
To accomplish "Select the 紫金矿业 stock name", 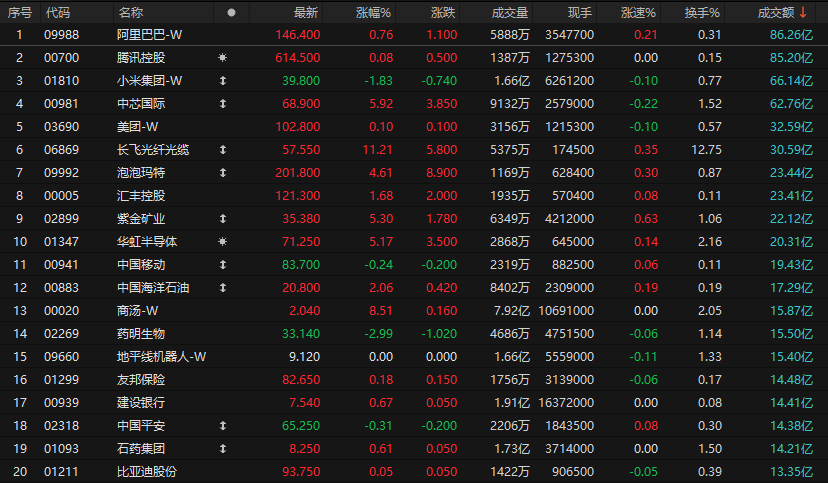I will click(141, 219).
